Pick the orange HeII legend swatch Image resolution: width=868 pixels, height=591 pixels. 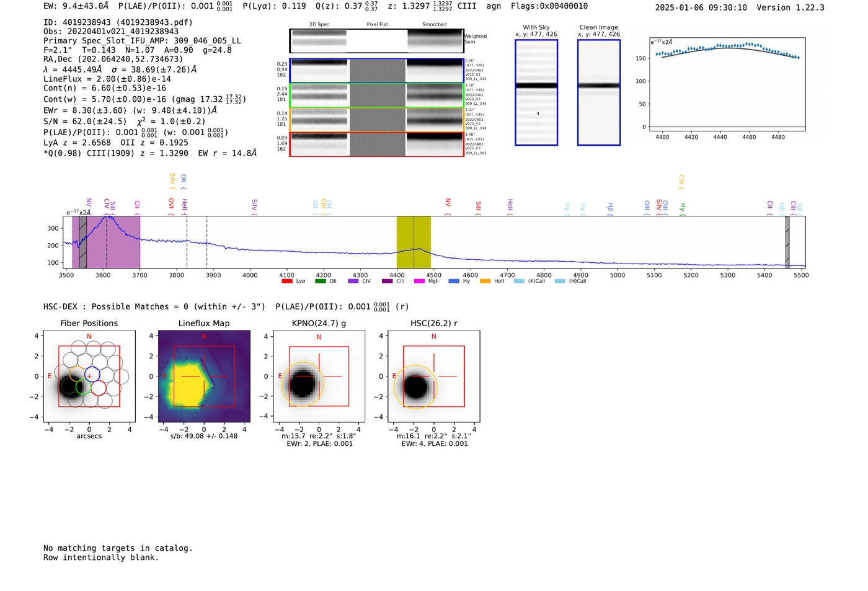tap(485, 282)
